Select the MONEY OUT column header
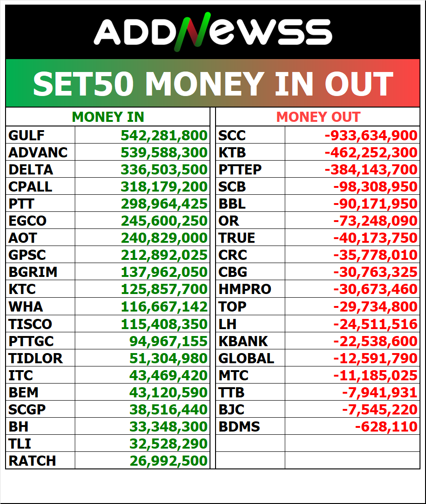The width and height of the screenshot is (426, 504). click(318, 117)
